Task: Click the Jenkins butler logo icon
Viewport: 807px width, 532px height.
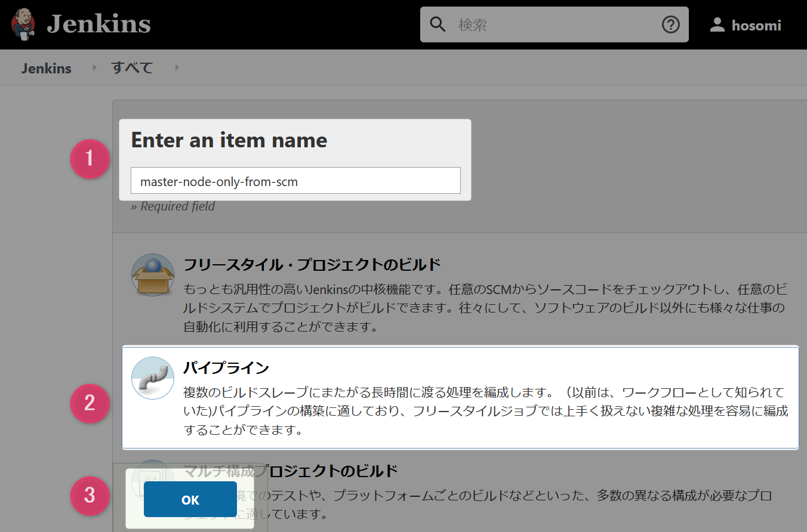Action: pos(23,24)
